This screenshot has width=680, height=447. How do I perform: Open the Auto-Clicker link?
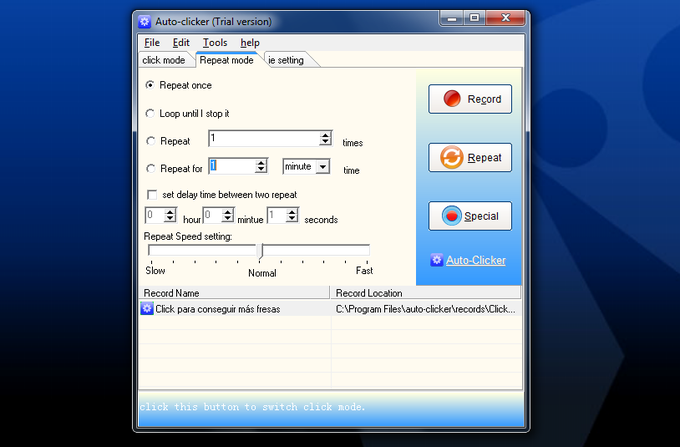[x=476, y=260]
